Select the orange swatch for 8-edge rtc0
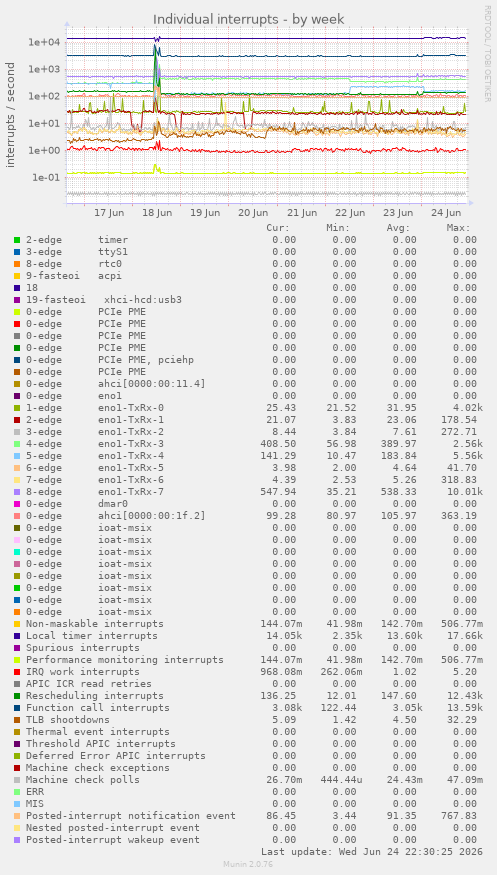 click(x=17, y=263)
